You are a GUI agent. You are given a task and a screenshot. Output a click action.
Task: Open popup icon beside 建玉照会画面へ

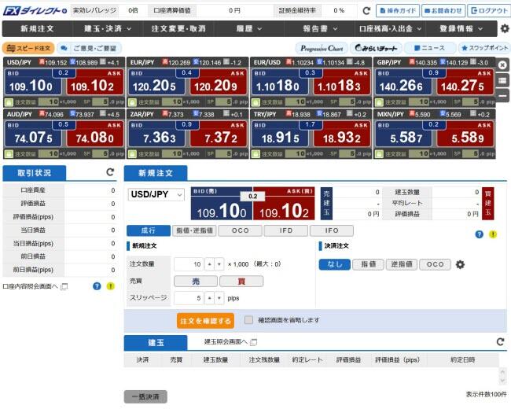pos(254,342)
